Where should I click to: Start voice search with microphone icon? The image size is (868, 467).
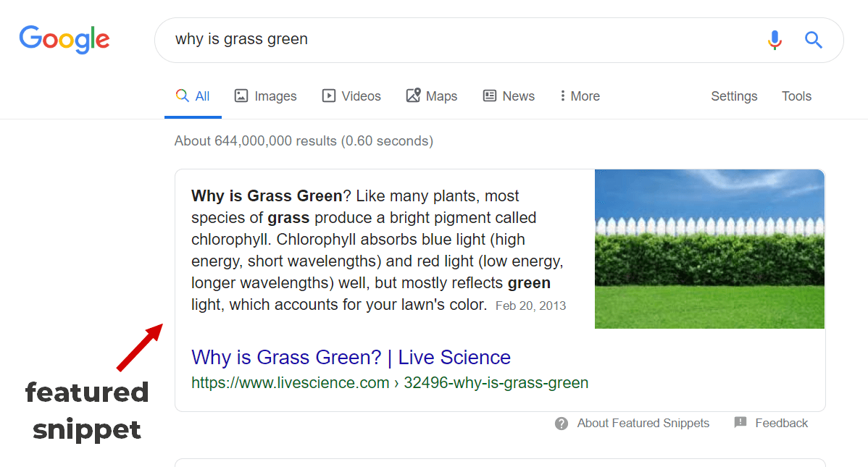coord(775,40)
